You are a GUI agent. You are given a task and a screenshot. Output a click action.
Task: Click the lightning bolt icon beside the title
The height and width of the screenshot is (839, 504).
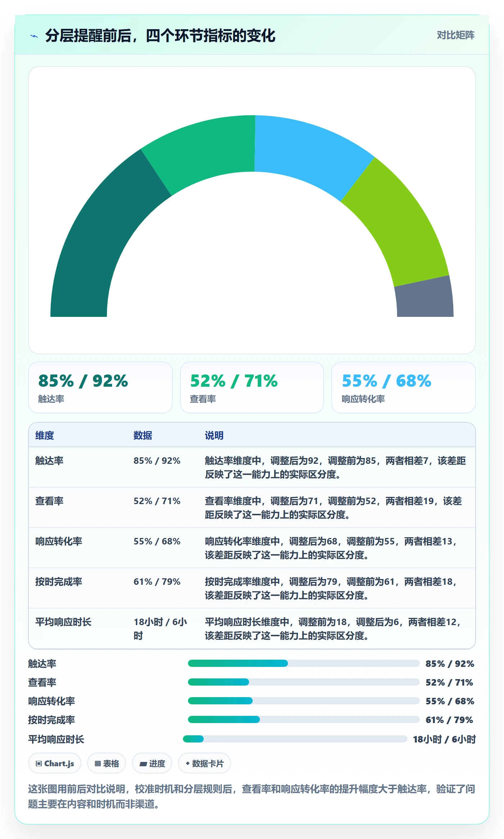(34, 36)
